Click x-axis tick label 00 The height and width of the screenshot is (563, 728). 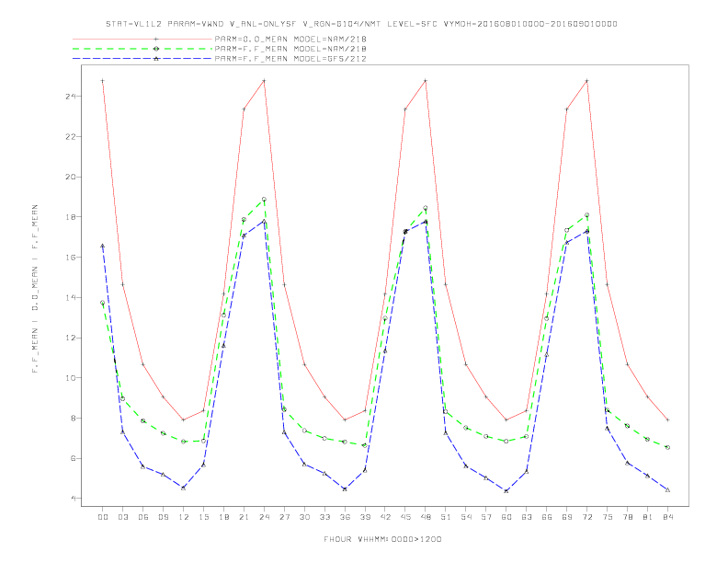[103, 517]
